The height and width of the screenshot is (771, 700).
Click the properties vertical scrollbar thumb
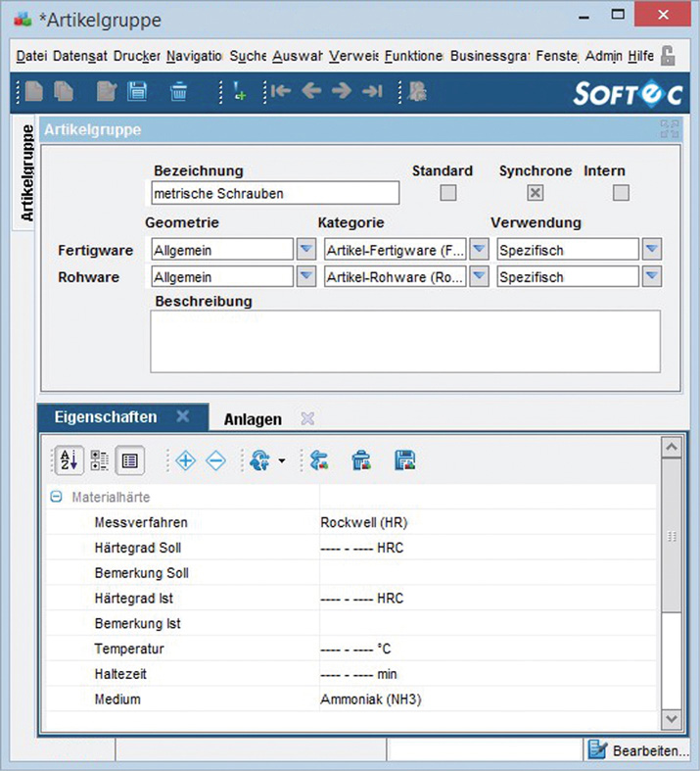coord(672,536)
